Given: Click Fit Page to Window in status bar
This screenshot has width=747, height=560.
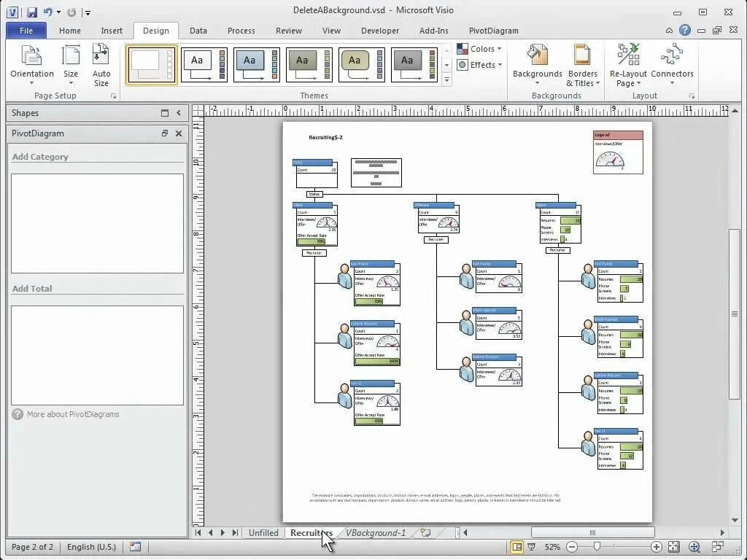Looking at the screenshot, I should (x=673, y=545).
